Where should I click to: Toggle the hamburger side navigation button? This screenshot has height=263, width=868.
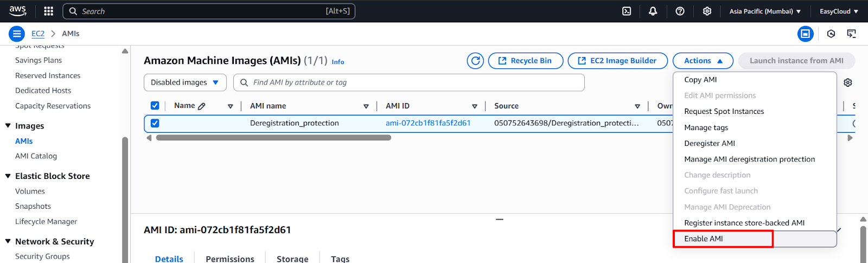tap(17, 34)
